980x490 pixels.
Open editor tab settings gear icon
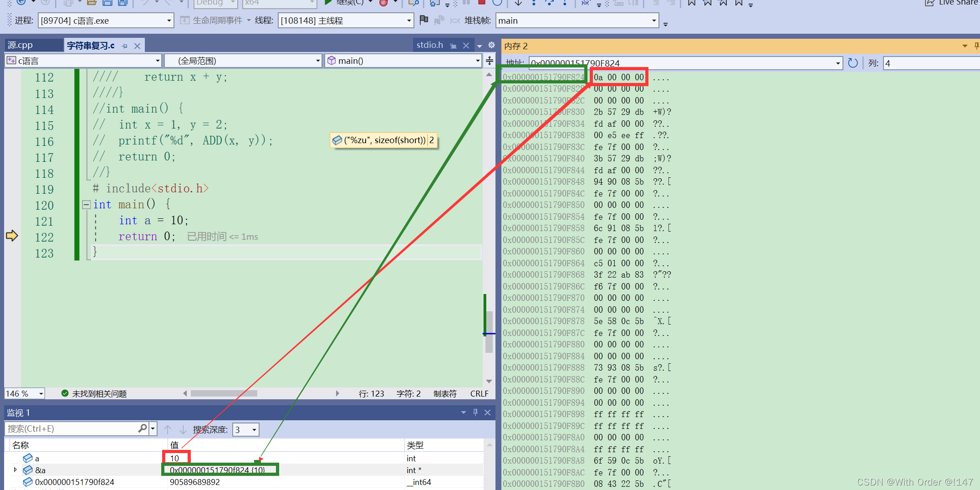click(491, 45)
